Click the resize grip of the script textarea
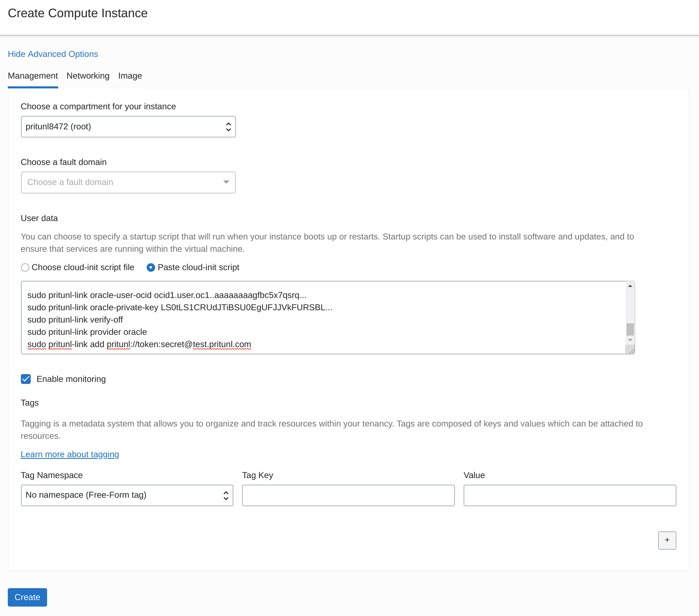This screenshot has height=616, width=699. (631, 350)
